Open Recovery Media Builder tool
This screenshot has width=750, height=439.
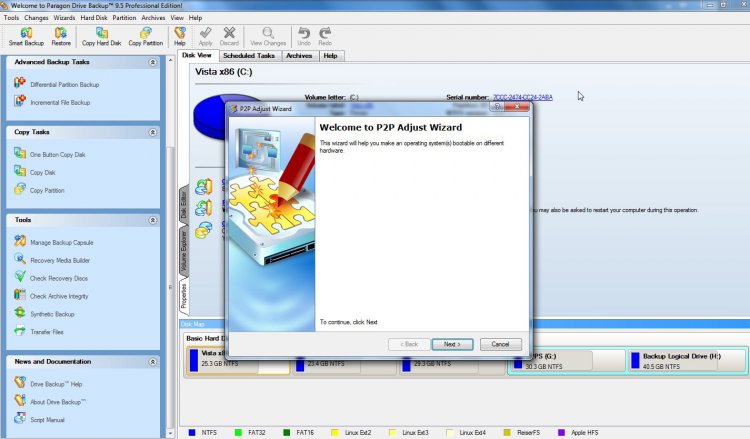(x=52, y=260)
